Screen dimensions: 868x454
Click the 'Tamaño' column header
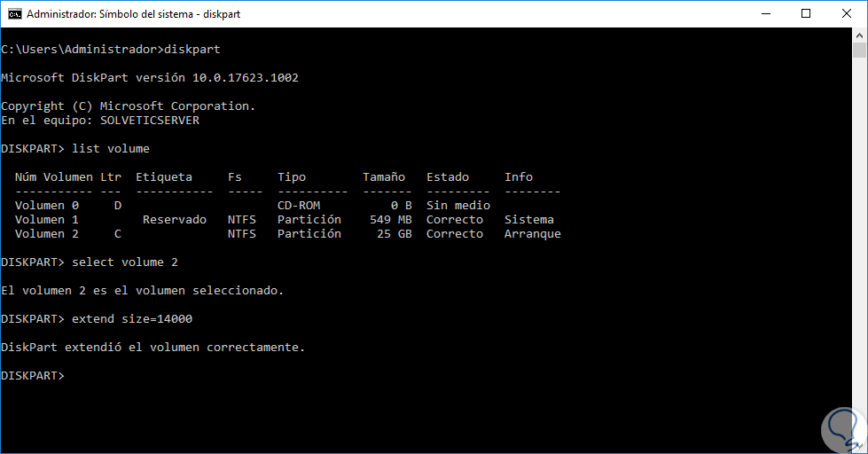coord(384,177)
